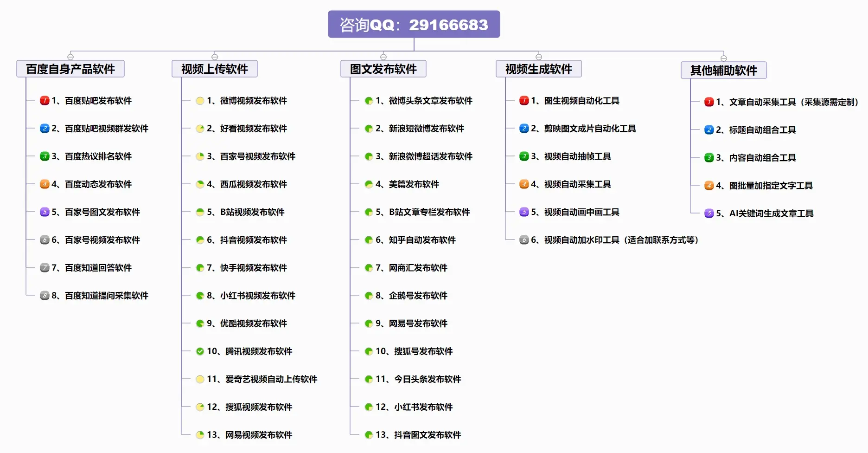The width and height of the screenshot is (868, 453).
Task: Select the text 9、网易号发布软件
Action: coord(412,324)
